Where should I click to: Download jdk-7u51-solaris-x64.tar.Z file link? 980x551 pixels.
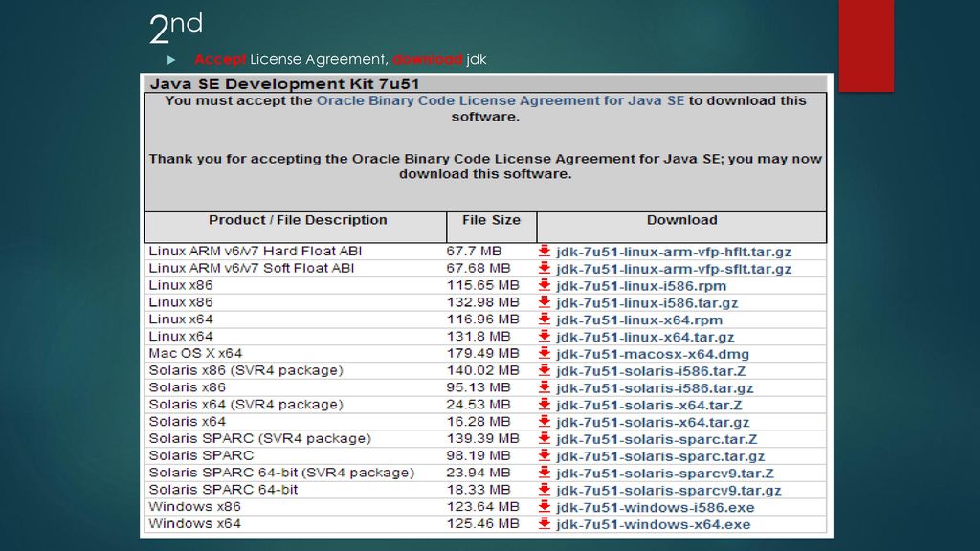tap(650, 405)
